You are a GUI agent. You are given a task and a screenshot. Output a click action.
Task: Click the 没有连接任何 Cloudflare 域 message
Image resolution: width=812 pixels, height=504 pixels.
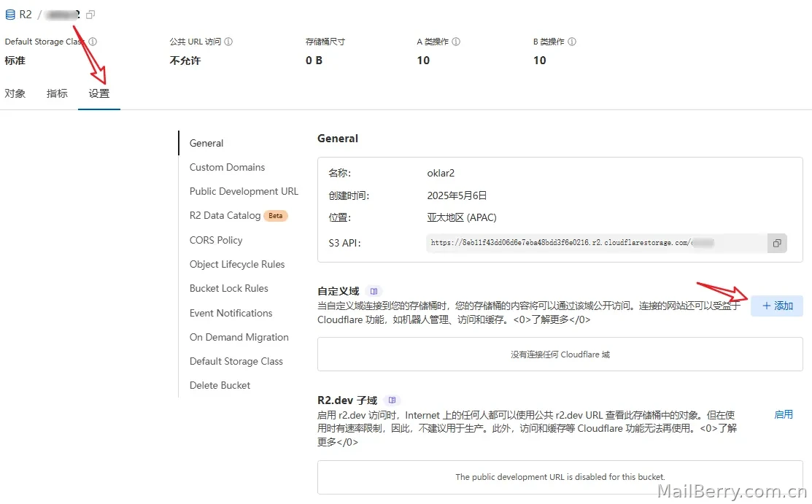(560, 354)
